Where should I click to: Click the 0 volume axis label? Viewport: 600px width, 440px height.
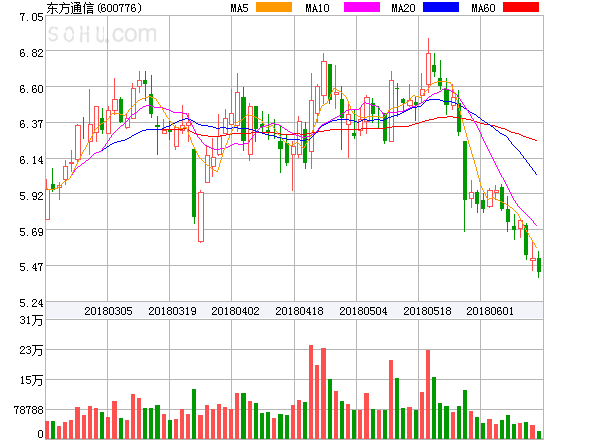coord(41,434)
